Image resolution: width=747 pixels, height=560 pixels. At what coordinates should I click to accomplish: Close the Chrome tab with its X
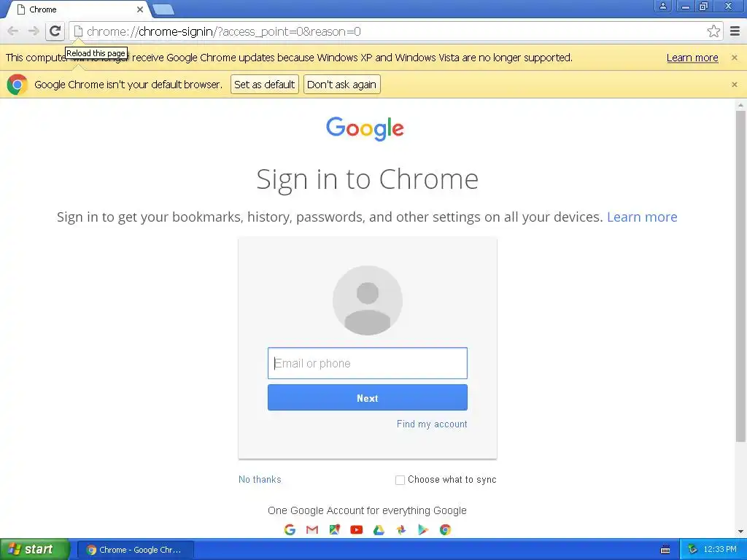pyautogui.click(x=140, y=9)
